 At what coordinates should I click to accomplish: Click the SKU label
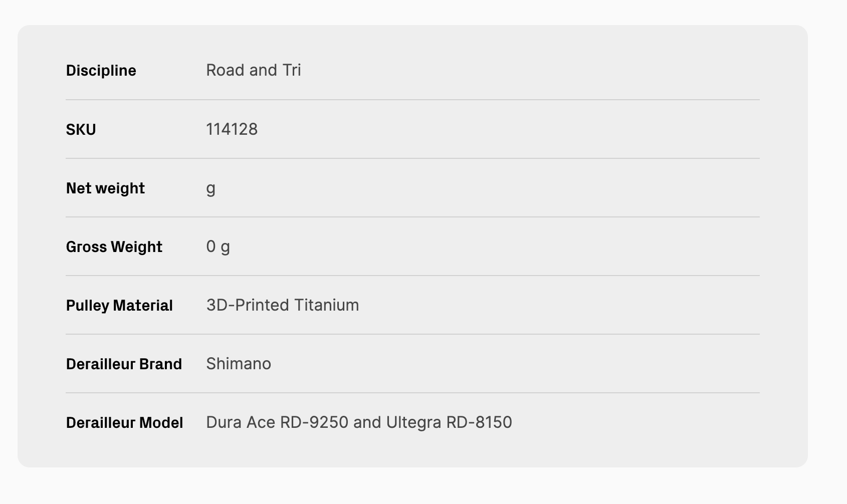(x=81, y=130)
